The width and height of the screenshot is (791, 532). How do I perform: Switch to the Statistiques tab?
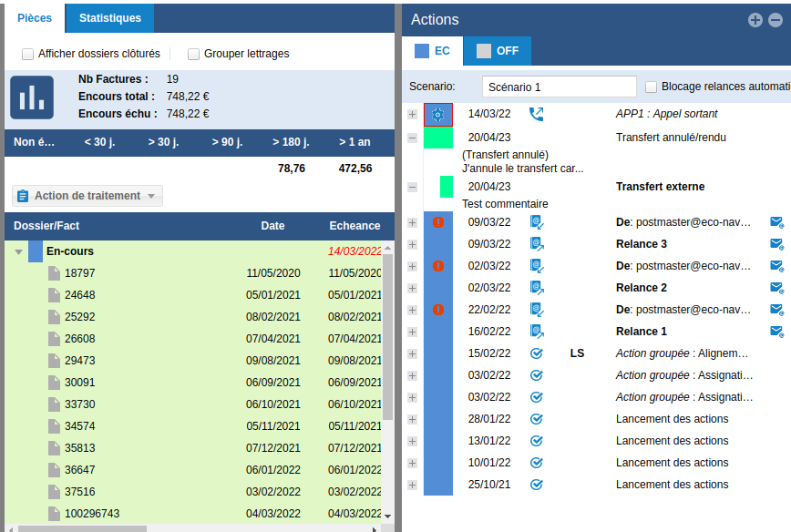point(109,18)
